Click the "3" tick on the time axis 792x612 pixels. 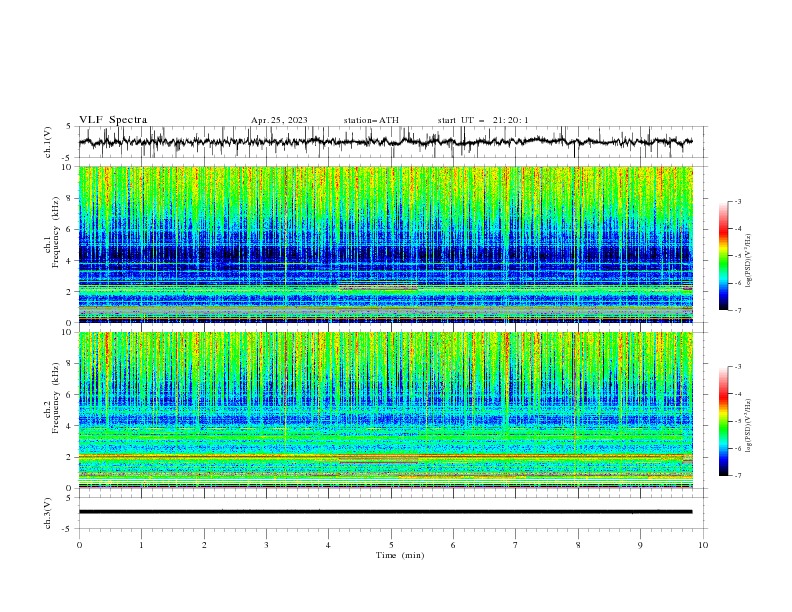pyautogui.click(x=266, y=545)
